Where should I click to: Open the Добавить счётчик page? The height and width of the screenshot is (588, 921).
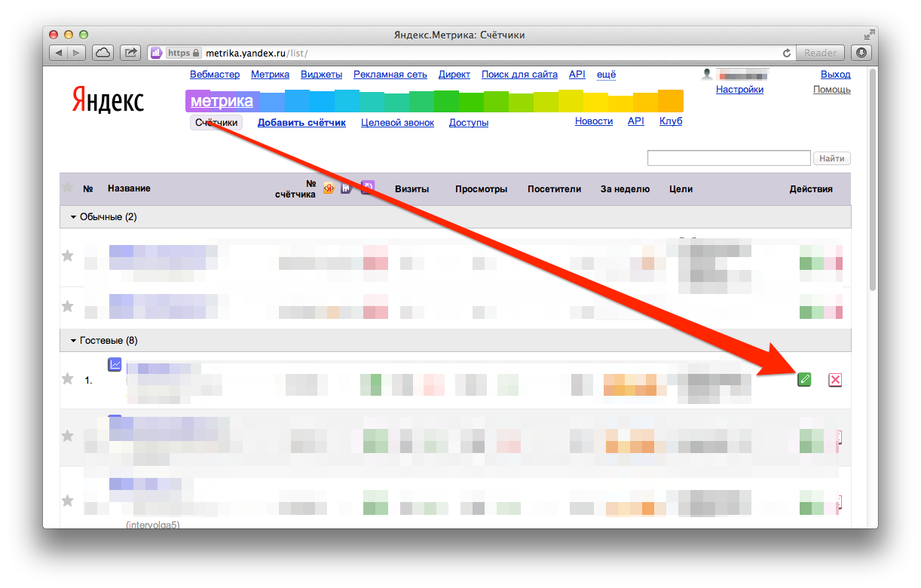[301, 123]
